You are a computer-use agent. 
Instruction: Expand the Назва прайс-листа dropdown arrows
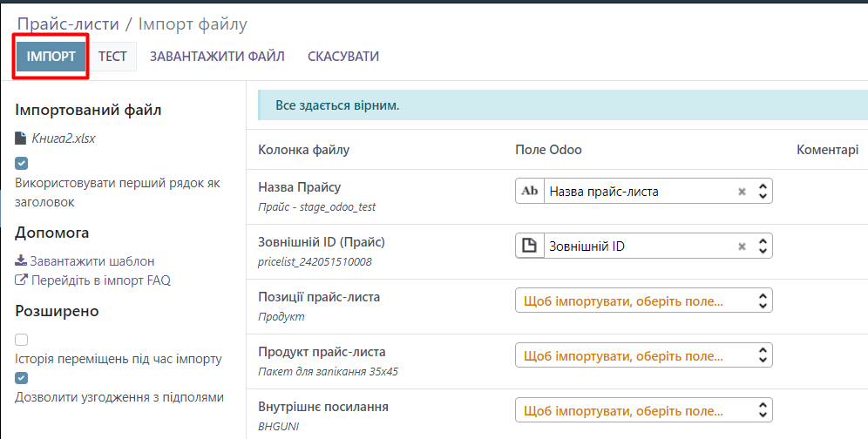click(762, 192)
